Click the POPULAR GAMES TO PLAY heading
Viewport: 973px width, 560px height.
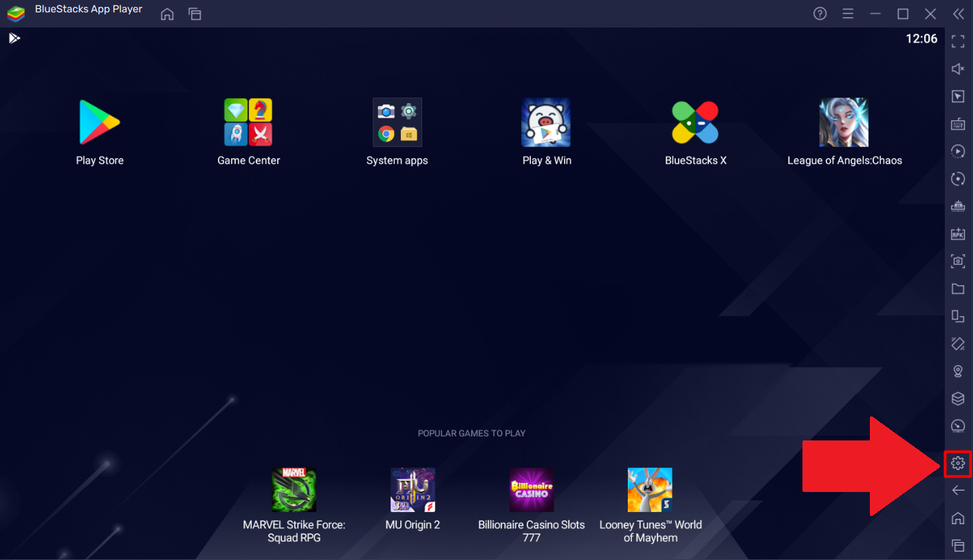click(x=472, y=434)
